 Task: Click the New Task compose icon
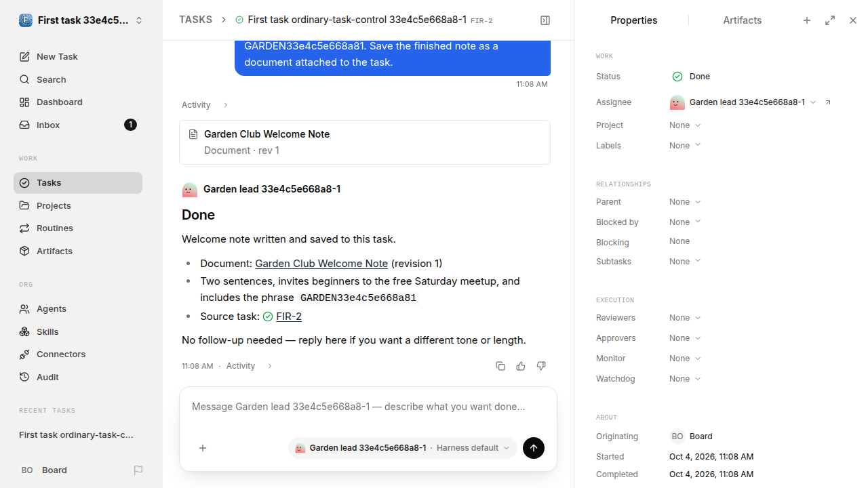click(x=24, y=57)
